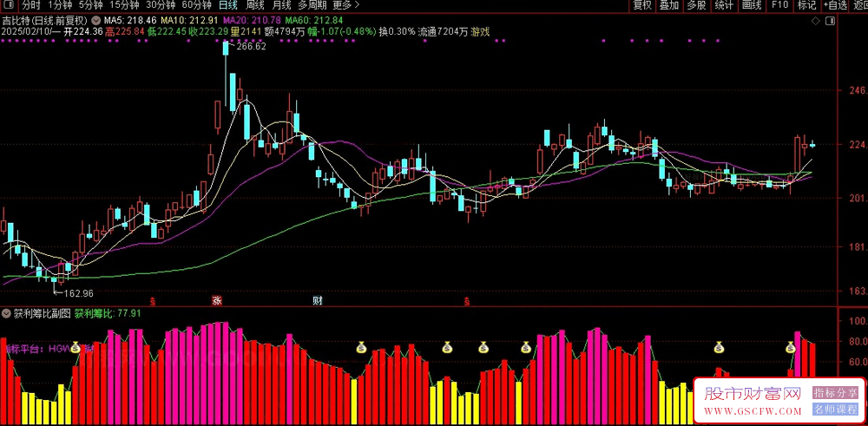Activate 画线 drawing tools

751,5
